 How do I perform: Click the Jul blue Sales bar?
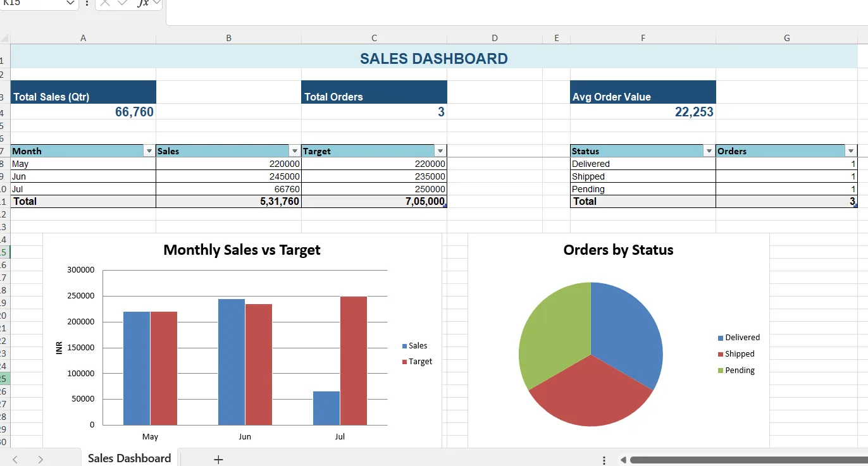click(x=326, y=408)
